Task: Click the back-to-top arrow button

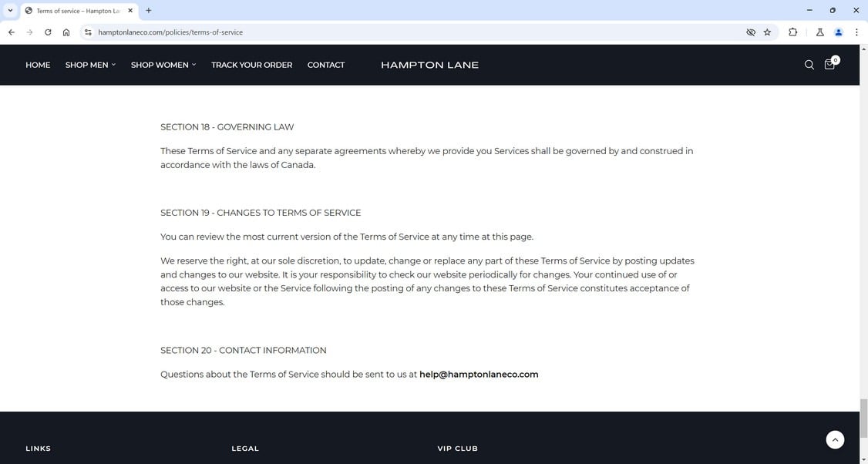Action: [835, 439]
